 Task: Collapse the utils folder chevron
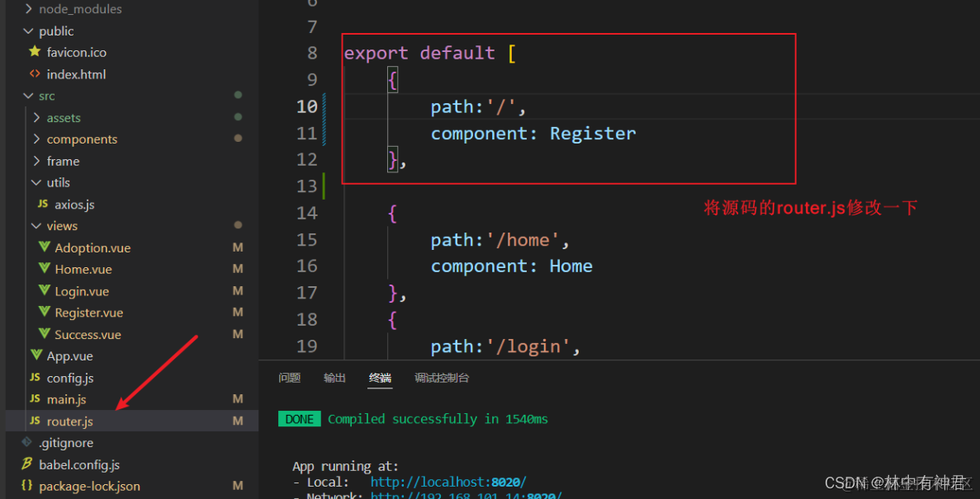pyautogui.click(x=36, y=183)
